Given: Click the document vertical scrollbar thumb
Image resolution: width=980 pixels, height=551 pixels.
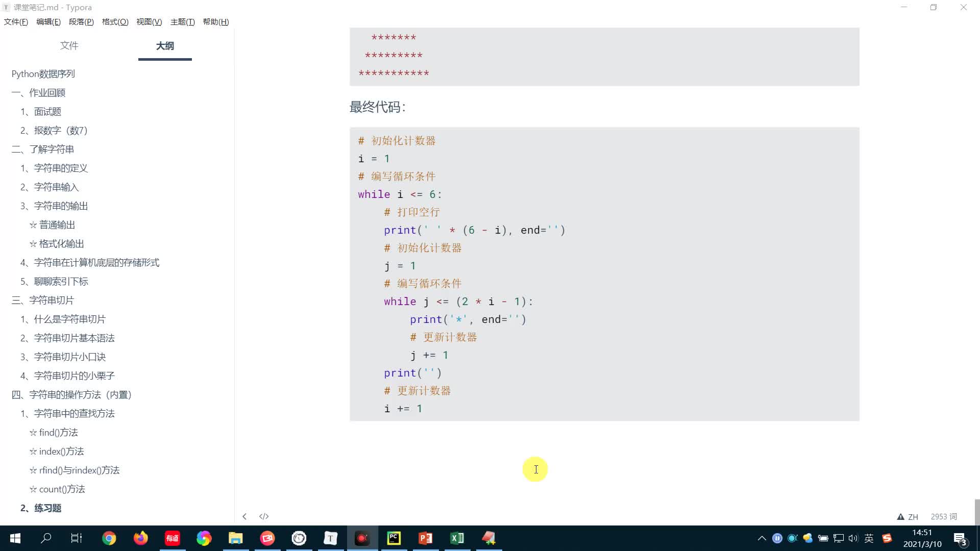Looking at the screenshot, I should [977, 512].
